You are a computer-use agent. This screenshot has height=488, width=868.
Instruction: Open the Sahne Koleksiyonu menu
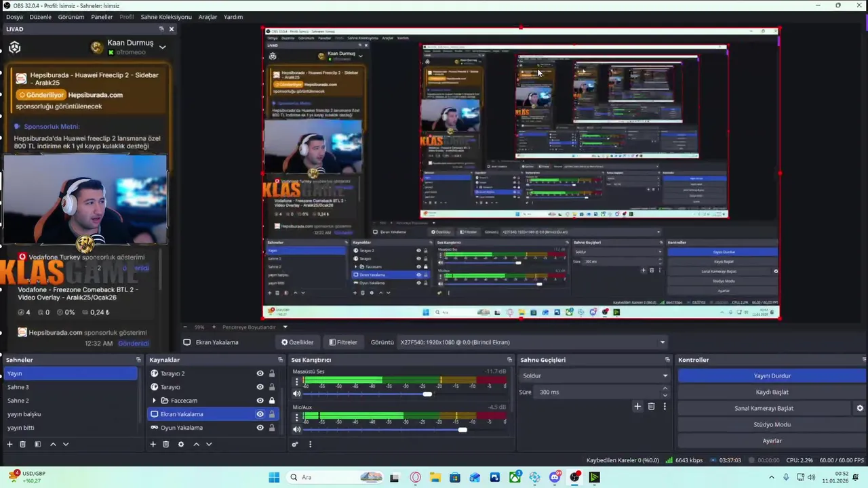pyautogui.click(x=166, y=17)
